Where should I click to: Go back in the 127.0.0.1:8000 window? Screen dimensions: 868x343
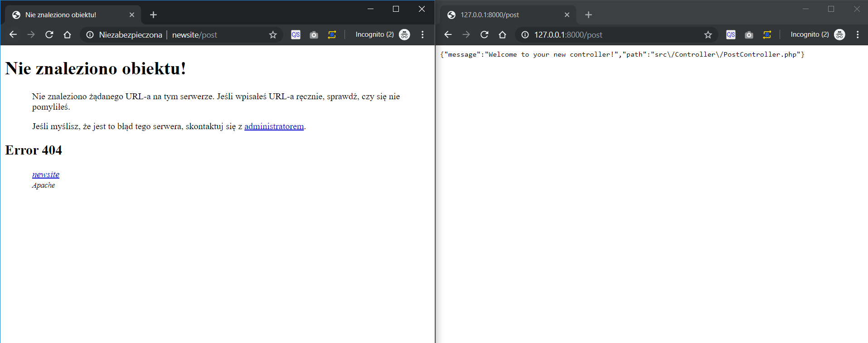(448, 35)
